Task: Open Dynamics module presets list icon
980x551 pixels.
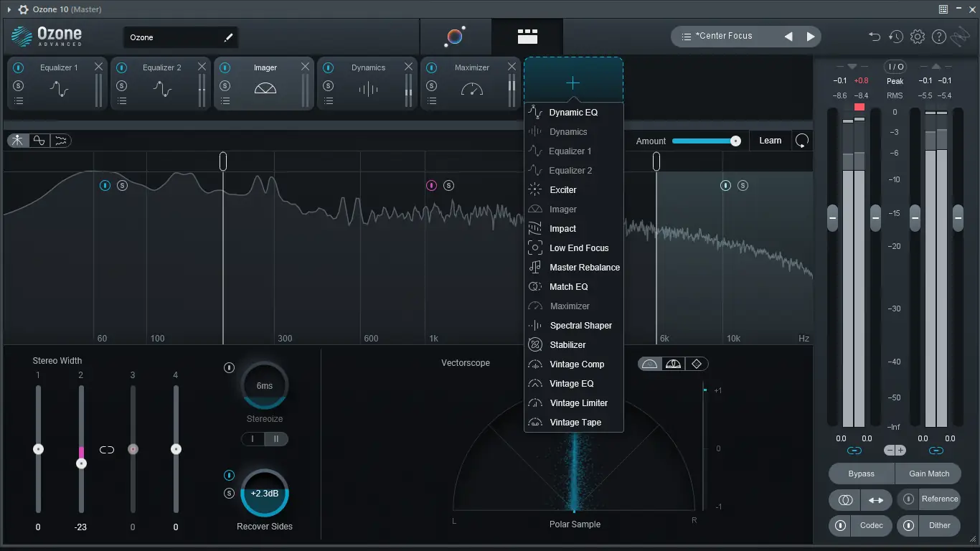Action: [329, 101]
